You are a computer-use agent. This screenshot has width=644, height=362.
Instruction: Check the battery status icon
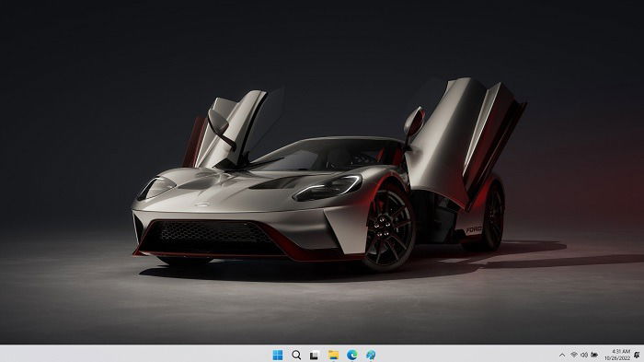click(x=594, y=355)
